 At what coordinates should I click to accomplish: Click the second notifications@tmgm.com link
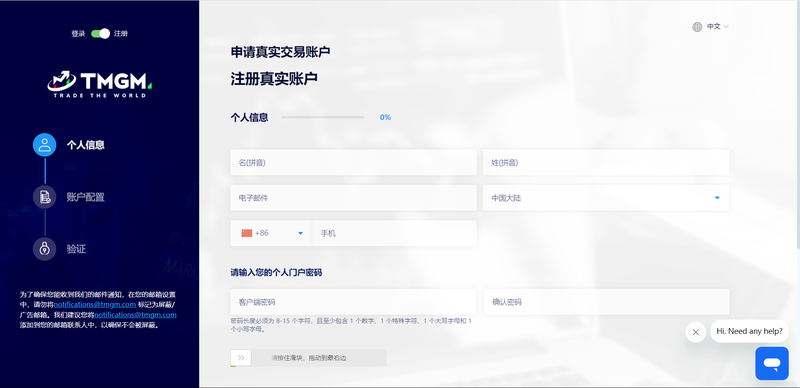pos(135,314)
